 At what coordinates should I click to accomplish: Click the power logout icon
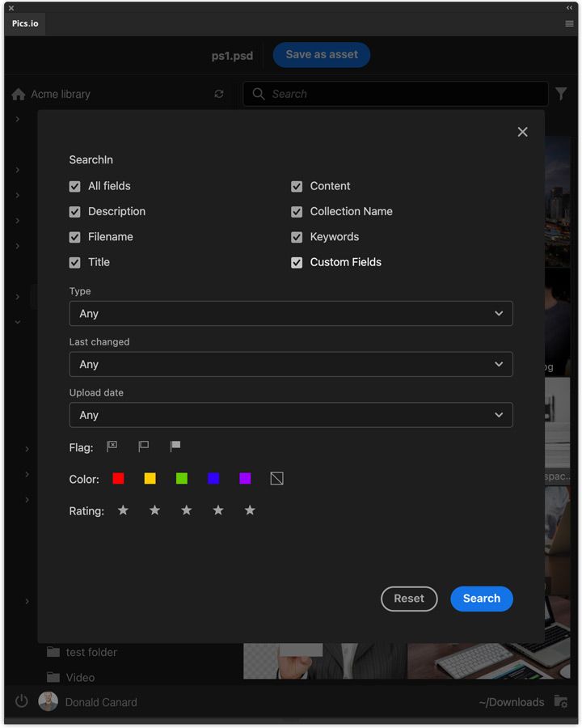click(x=21, y=701)
